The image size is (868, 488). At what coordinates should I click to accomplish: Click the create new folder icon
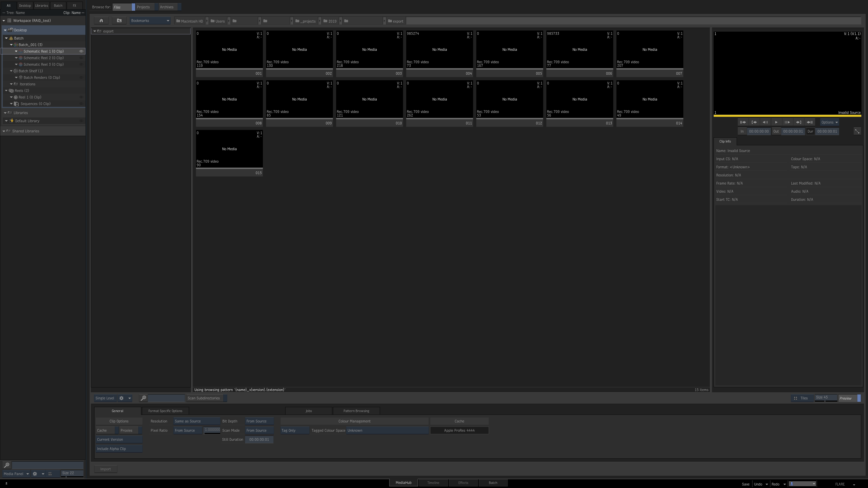pos(119,21)
